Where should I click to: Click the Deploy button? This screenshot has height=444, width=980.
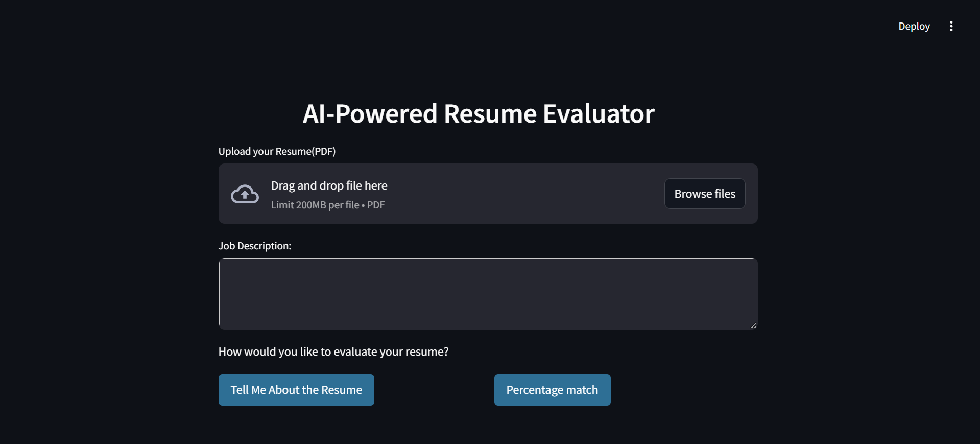914,26
